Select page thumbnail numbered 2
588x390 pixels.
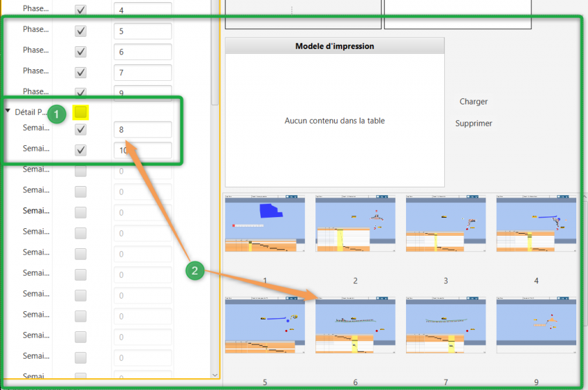tap(355, 223)
